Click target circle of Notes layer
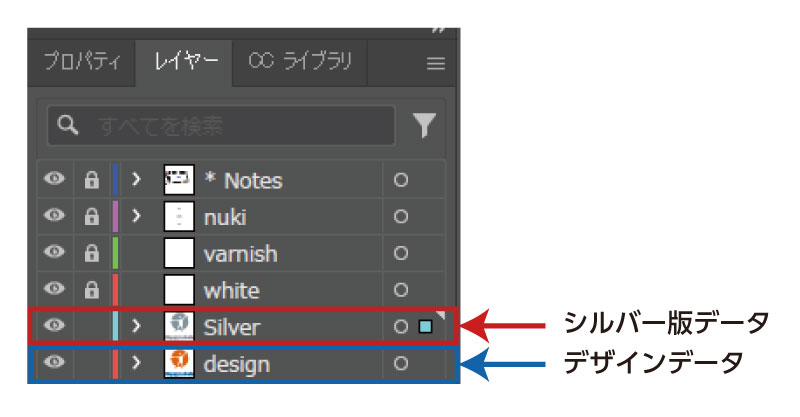Screen dimensions: 800x417 401,180
